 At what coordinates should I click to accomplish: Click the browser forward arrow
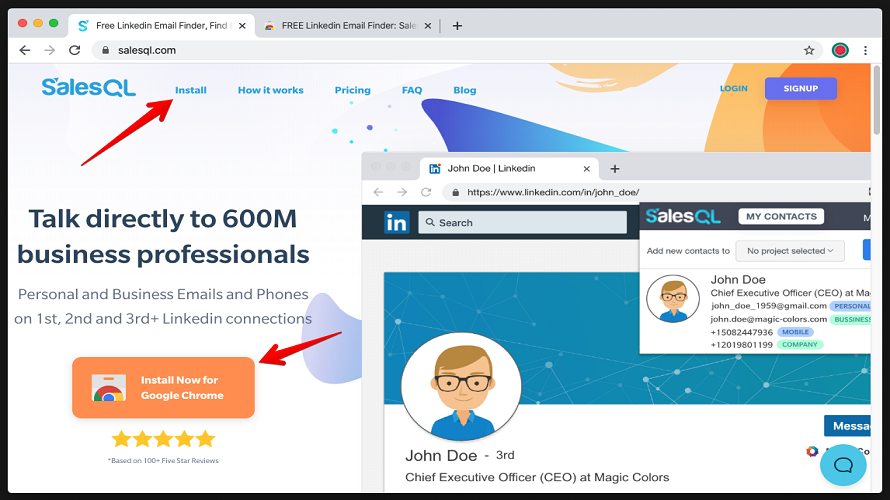click(49, 50)
